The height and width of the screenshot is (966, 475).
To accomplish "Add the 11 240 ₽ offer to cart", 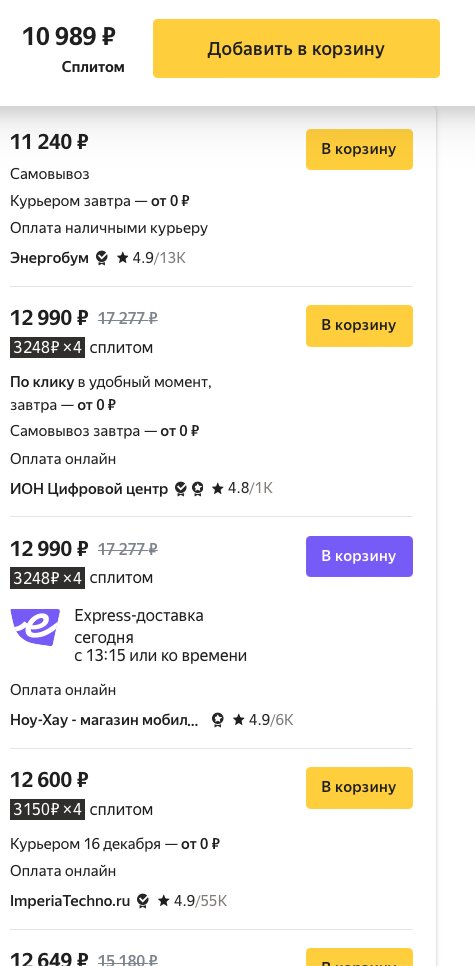I will pos(359,149).
